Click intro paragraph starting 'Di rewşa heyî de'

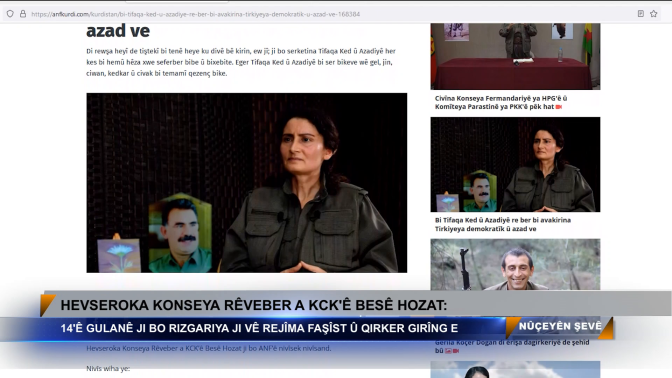coord(241,62)
